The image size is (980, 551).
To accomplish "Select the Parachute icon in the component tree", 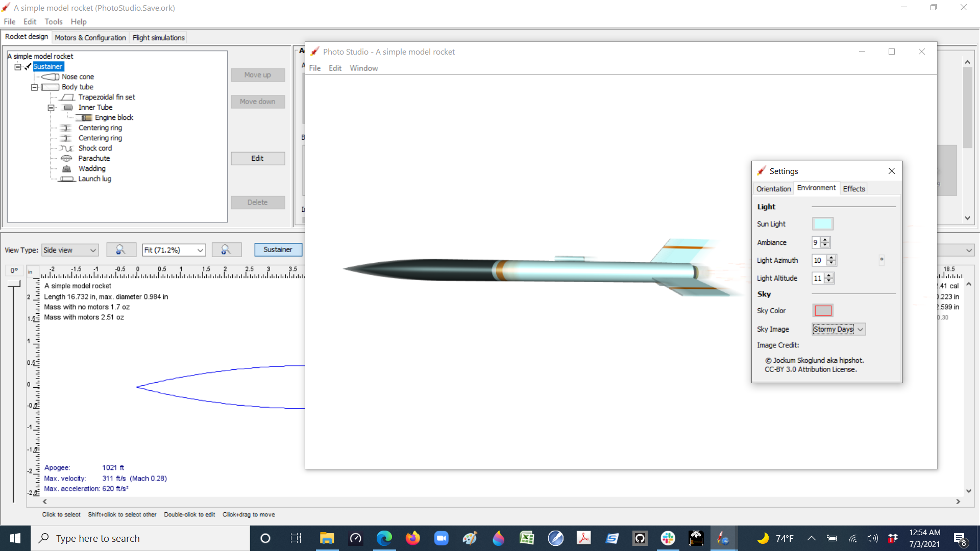I will [x=67, y=158].
